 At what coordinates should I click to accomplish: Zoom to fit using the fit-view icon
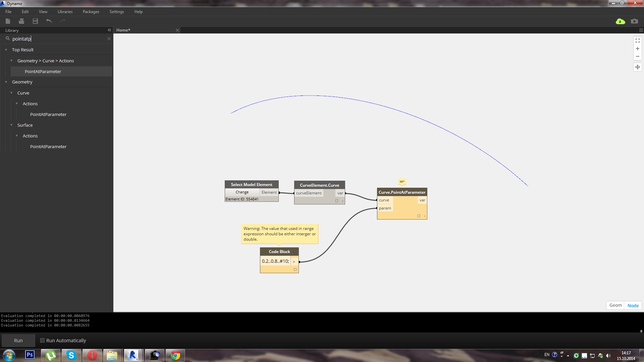pos(638,40)
